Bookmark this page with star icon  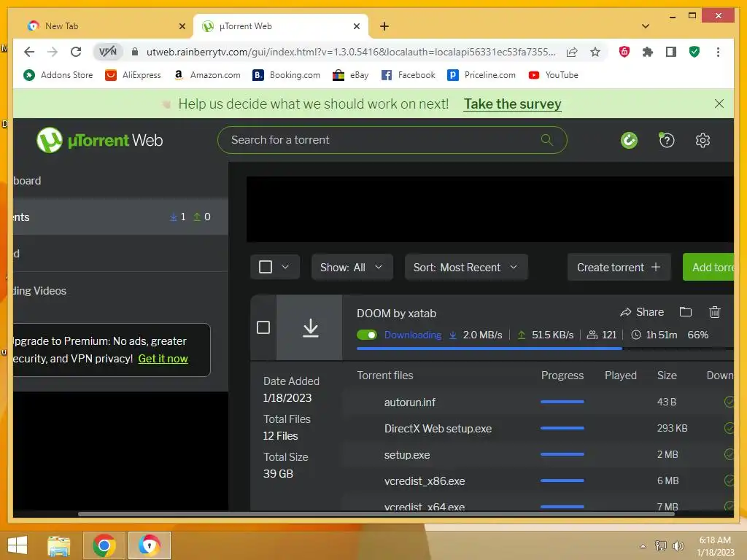pyautogui.click(x=595, y=52)
